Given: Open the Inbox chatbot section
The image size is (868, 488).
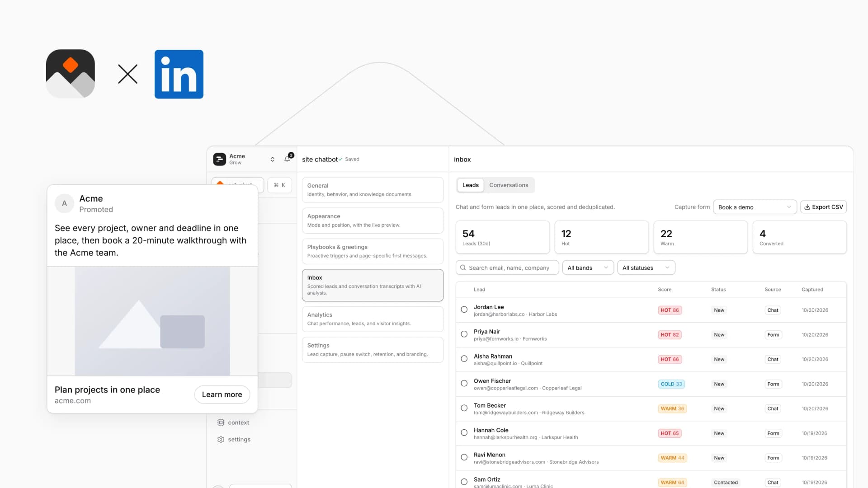Looking at the screenshot, I should pos(373,285).
